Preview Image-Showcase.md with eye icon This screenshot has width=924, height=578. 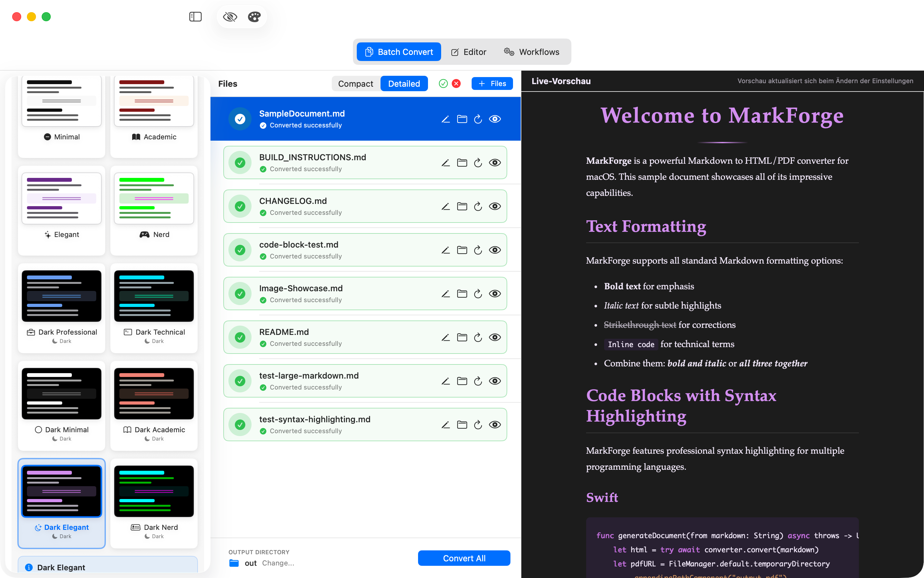(495, 293)
